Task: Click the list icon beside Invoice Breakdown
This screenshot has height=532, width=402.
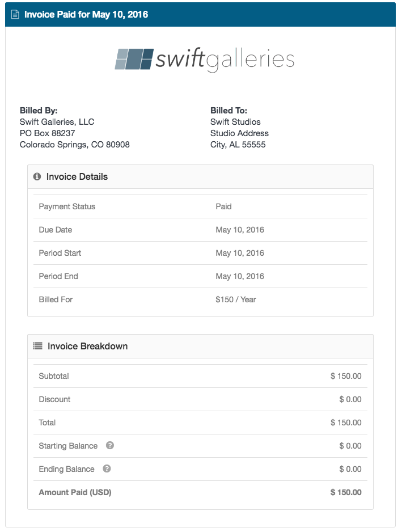Action: [37, 346]
